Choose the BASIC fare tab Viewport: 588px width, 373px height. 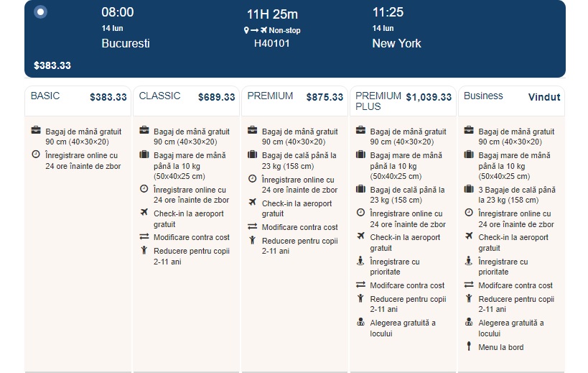[x=78, y=101]
